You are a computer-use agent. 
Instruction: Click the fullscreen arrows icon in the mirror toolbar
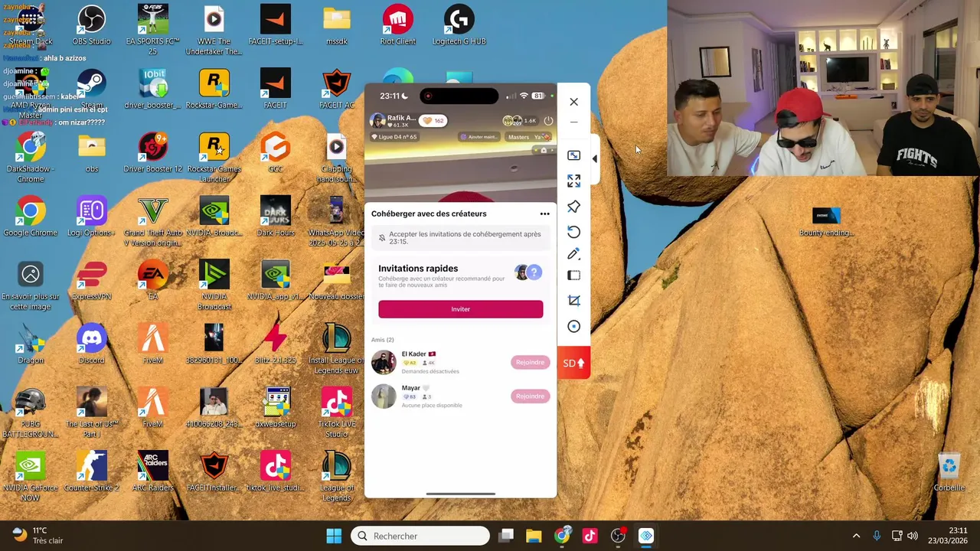573,181
